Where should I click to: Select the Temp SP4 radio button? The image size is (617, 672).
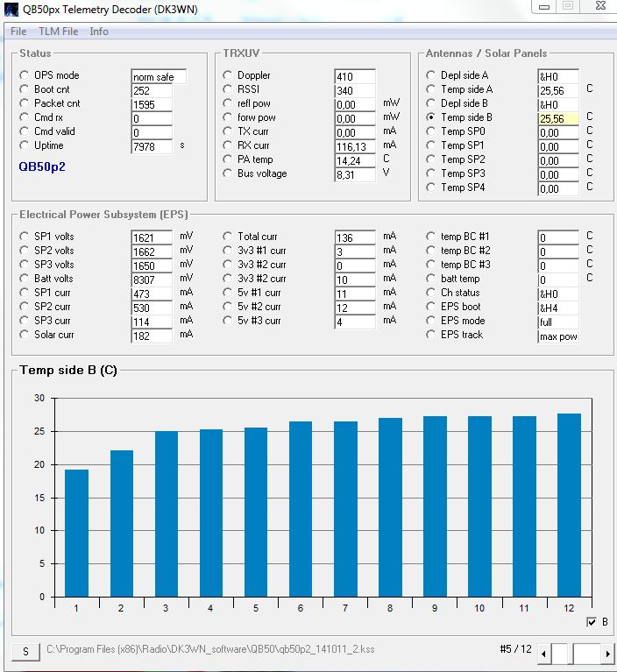click(x=430, y=187)
